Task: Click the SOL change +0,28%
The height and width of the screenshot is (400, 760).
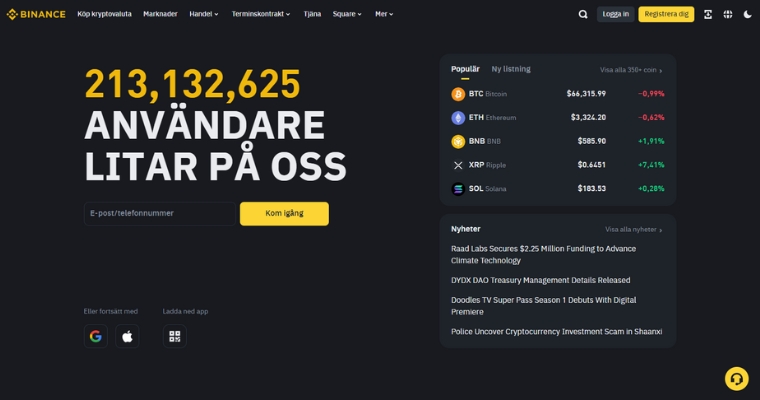Action: click(x=651, y=189)
